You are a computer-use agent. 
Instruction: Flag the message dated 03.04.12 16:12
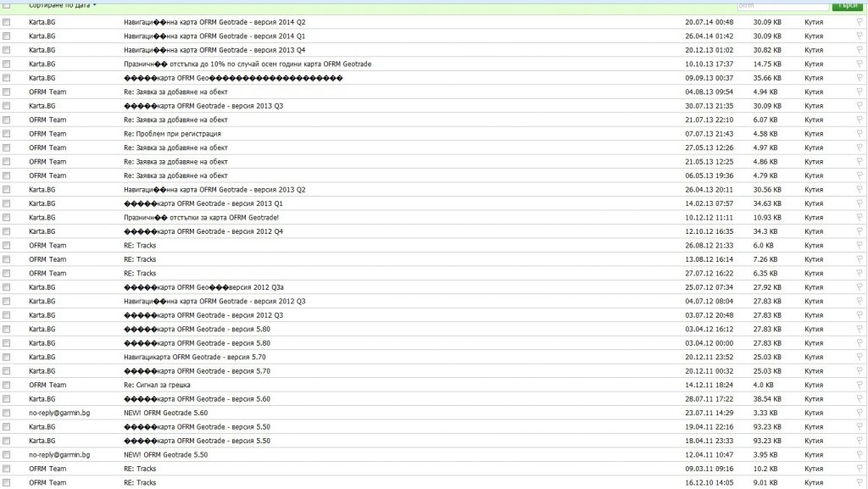pos(860,329)
